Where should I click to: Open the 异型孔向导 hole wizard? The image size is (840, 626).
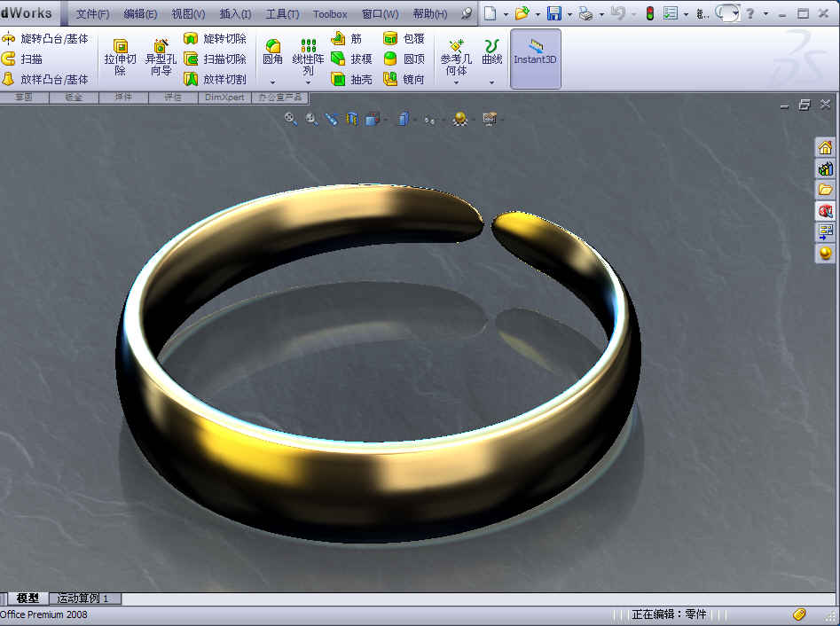coord(161,58)
